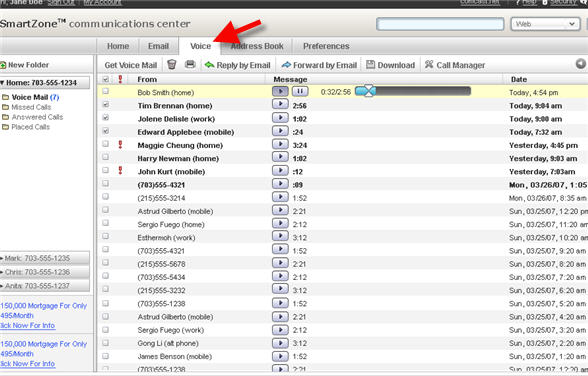This screenshot has height=376, width=588.
Task: Click Reply by Email button
Action: pyautogui.click(x=237, y=65)
